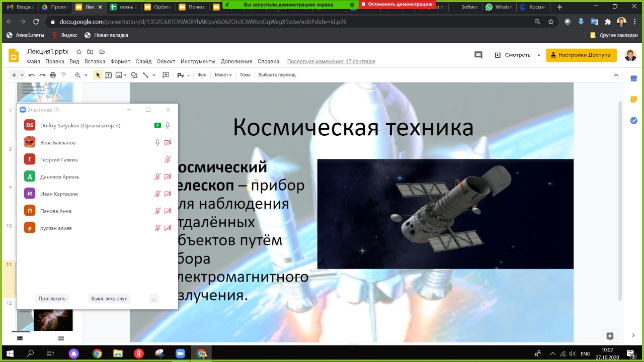Open the Pear Deck add-on dropdown
Image resolution: width=644 pixels, height=362 pixels.
point(184,75)
